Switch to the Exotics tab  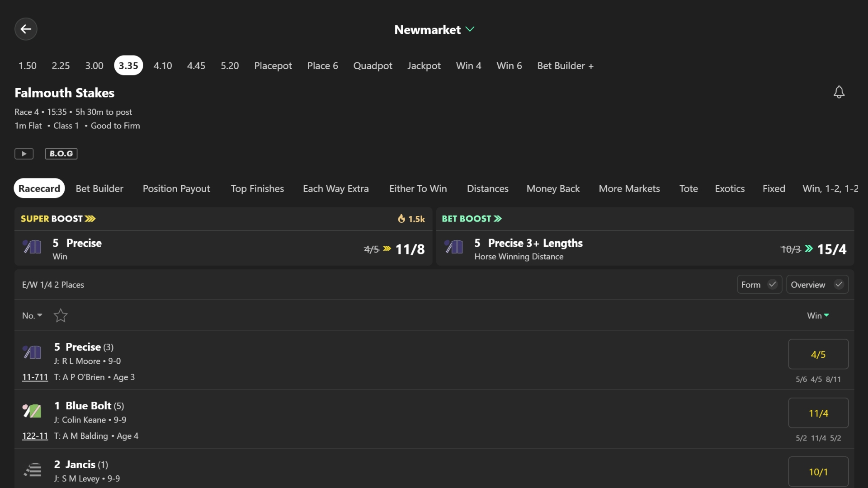[730, 188]
